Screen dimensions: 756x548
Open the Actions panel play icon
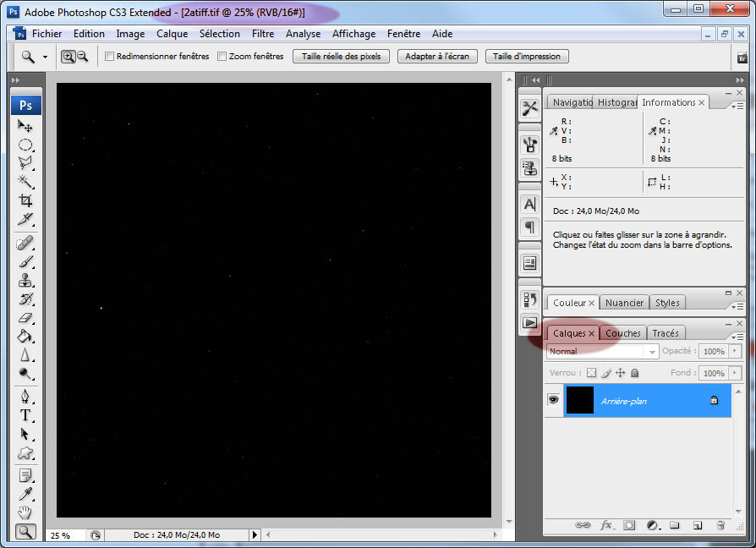529,322
